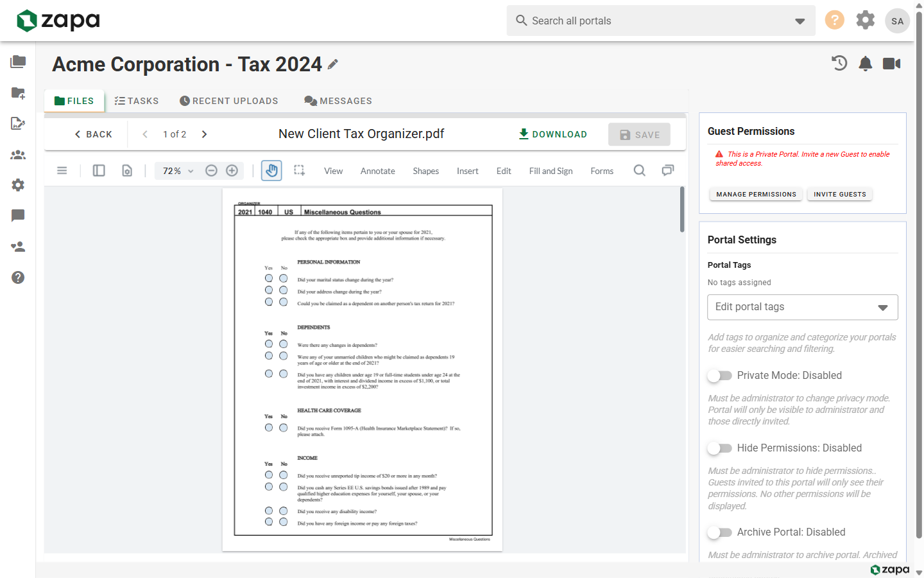Viewport: 924px width, 578px height.
Task: Search the PDF with magnifier icon
Action: (x=640, y=170)
